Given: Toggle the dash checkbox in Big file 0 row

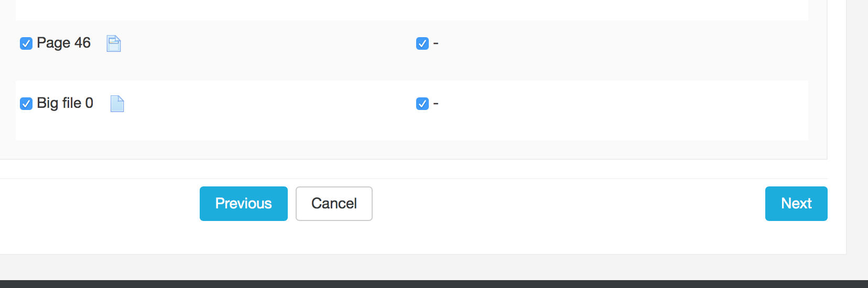Looking at the screenshot, I should [422, 104].
